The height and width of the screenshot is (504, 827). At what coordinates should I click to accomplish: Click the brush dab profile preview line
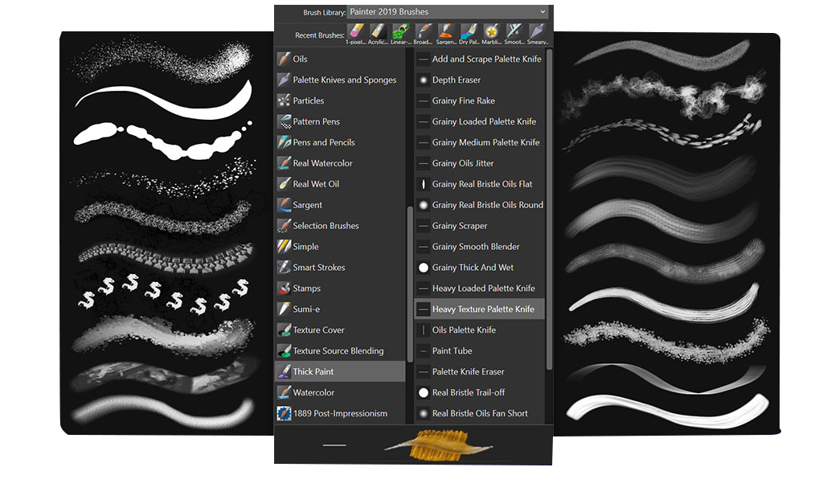334,445
